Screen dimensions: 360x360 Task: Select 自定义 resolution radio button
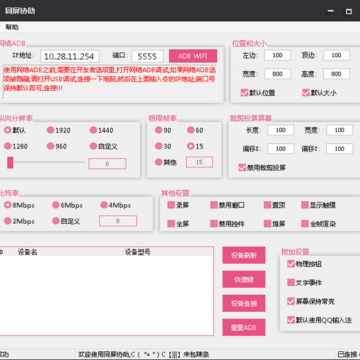point(93,146)
